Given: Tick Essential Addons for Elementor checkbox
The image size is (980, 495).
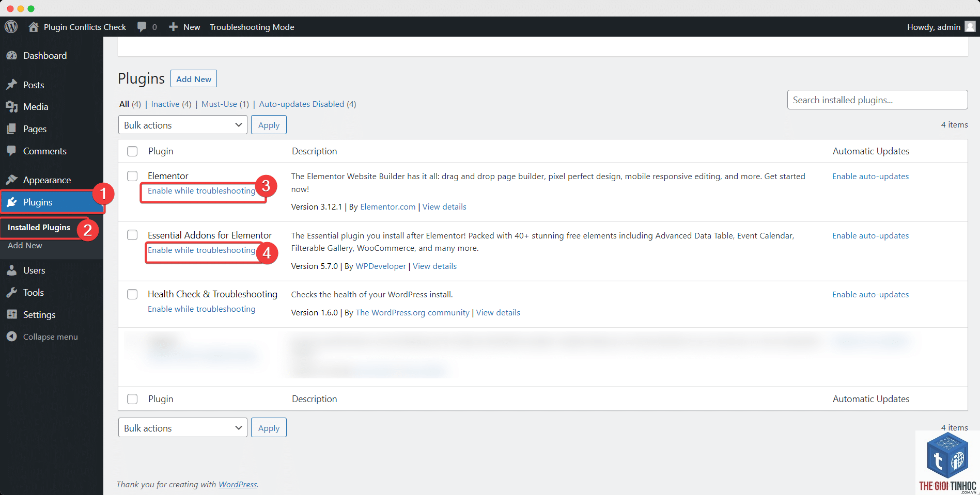Looking at the screenshot, I should coord(132,235).
